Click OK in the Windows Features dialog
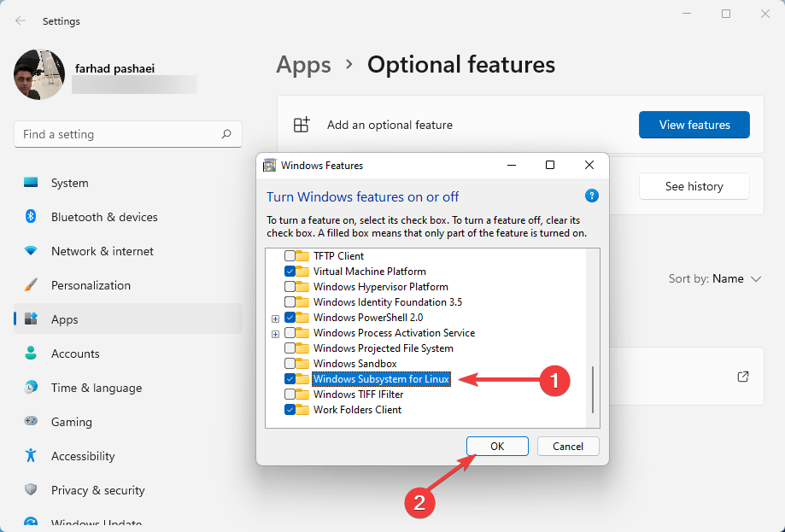Screen dimensions: 785x532 (497, 446)
